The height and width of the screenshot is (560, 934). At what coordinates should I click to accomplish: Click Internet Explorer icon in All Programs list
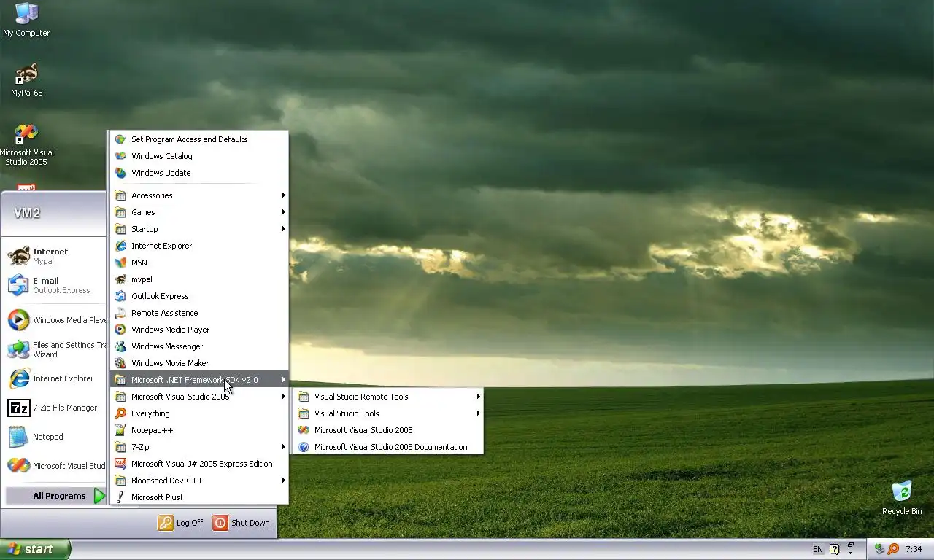coord(120,246)
